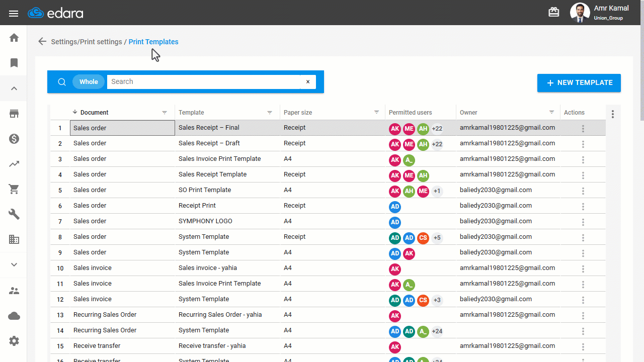Open the table column options menu
The height and width of the screenshot is (362, 644).
(x=613, y=114)
